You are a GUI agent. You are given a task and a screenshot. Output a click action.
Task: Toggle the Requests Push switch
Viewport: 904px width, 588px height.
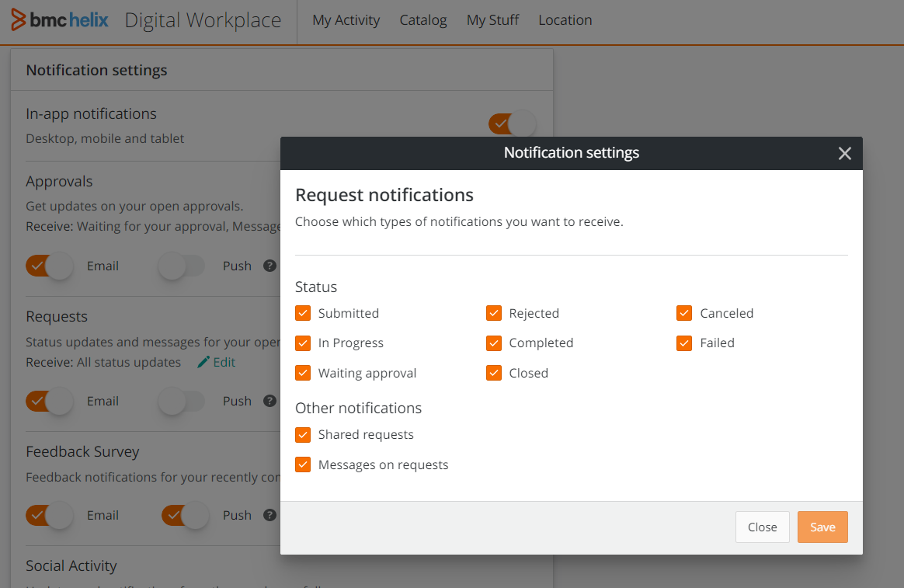click(x=182, y=402)
